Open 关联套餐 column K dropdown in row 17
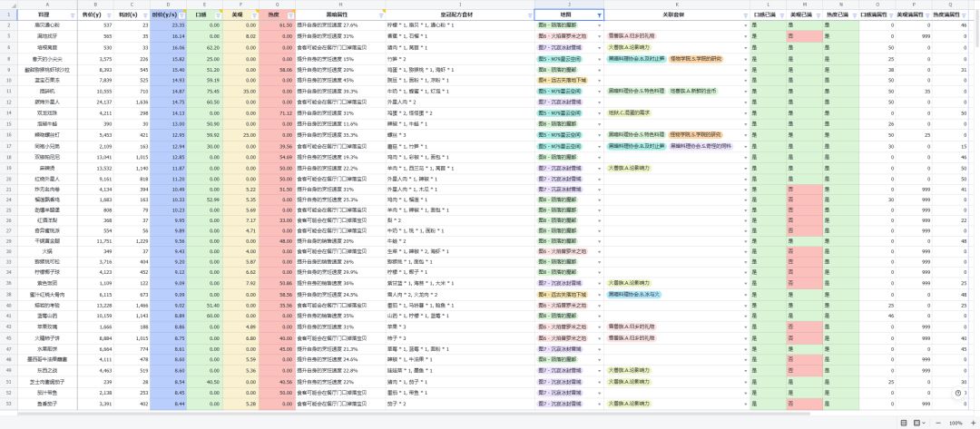 pyautogui.click(x=746, y=146)
